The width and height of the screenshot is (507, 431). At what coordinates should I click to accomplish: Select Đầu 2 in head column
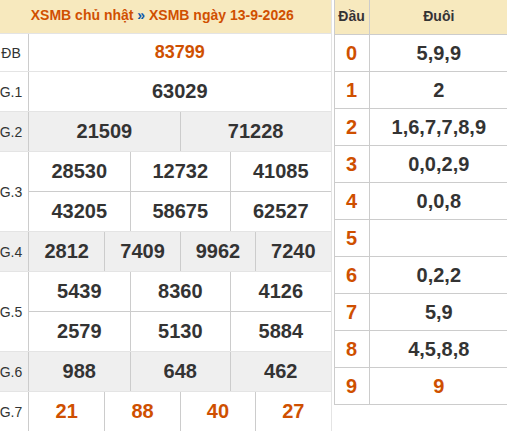pos(351,127)
